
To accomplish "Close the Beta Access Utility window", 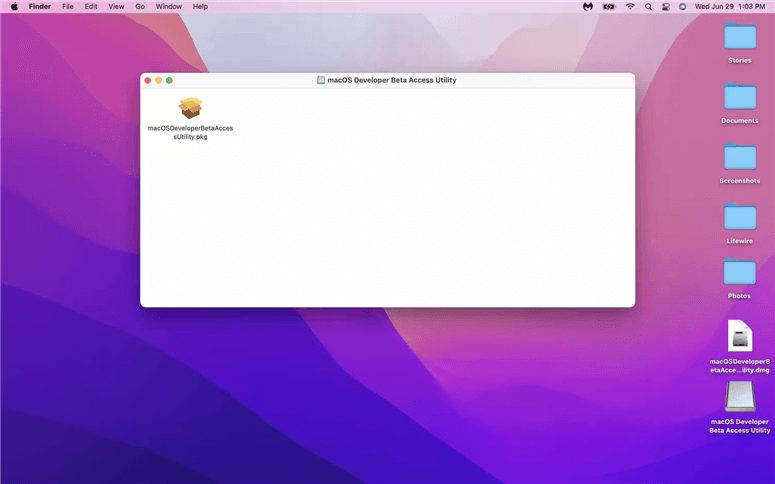I will [147, 80].
